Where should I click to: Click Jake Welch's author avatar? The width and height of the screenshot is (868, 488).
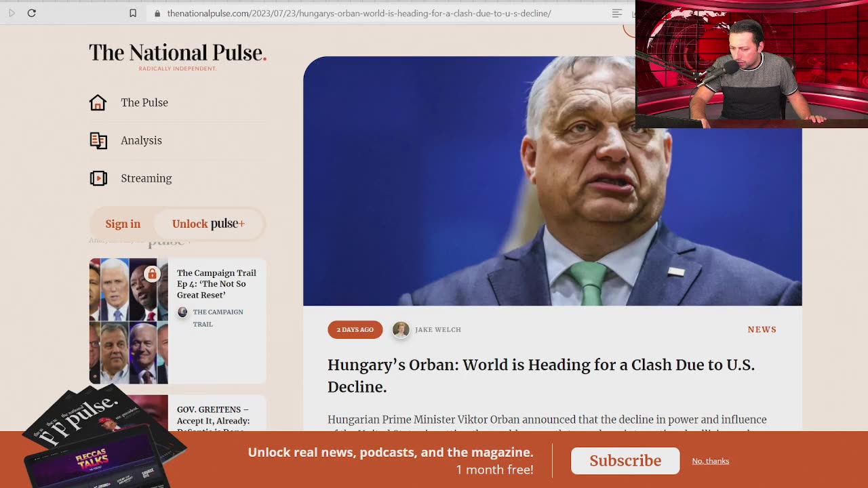point(401,329)
